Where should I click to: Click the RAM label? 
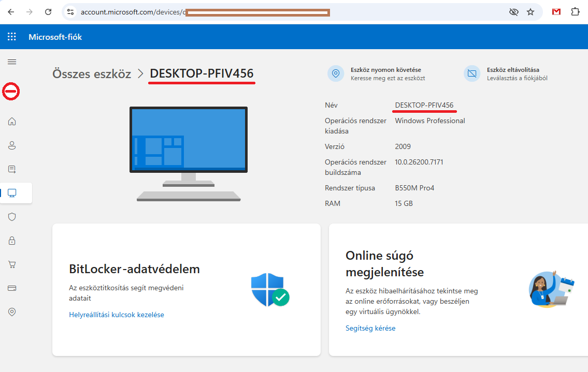[333, 203]
